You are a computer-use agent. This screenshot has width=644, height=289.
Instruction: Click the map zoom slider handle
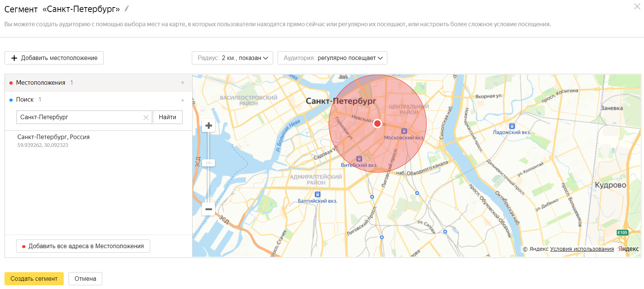(x=209, y=163)
